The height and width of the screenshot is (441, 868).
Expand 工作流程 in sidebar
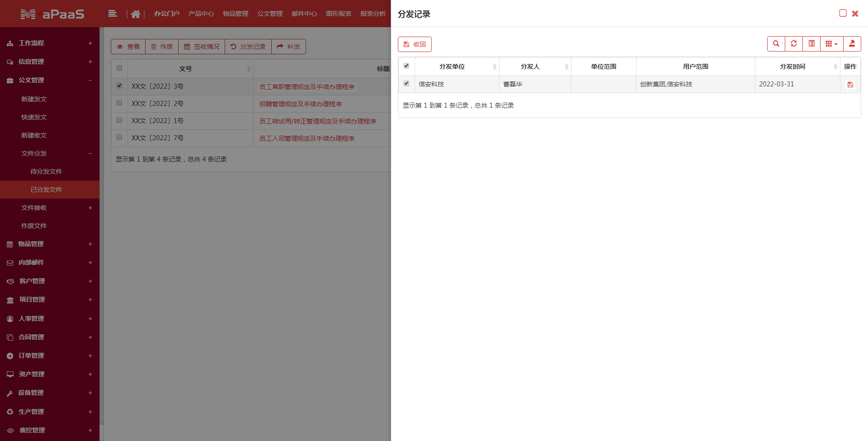tap(50, 43)
